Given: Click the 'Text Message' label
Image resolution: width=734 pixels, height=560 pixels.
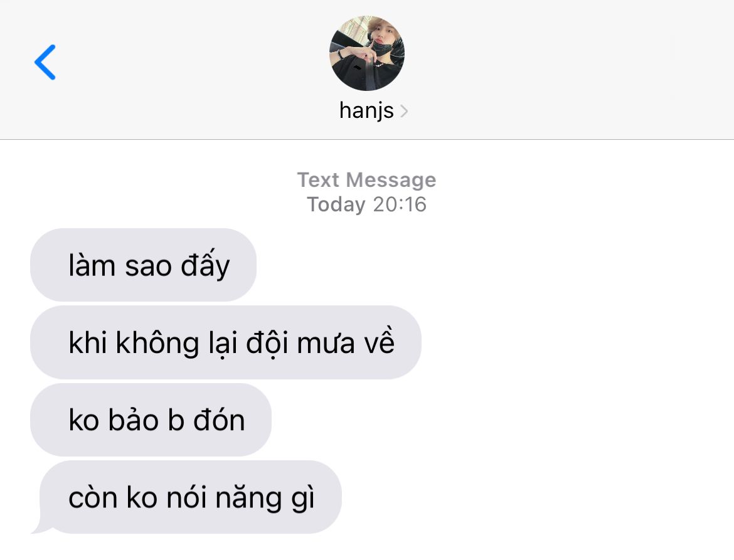Looking at the screenshot, I should [x=366, y=180].
